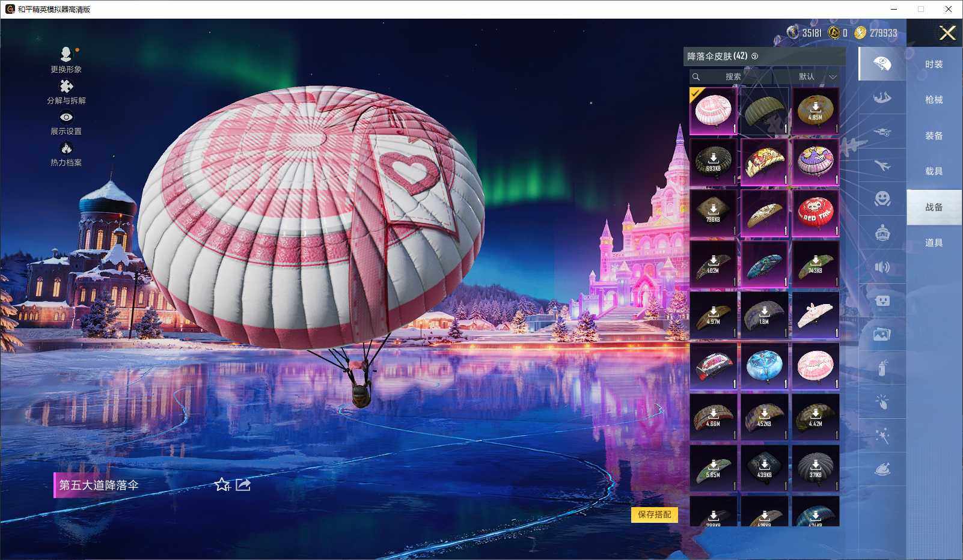
Task: Open the 热力档案 flame icon
Action: pos(66,153)
